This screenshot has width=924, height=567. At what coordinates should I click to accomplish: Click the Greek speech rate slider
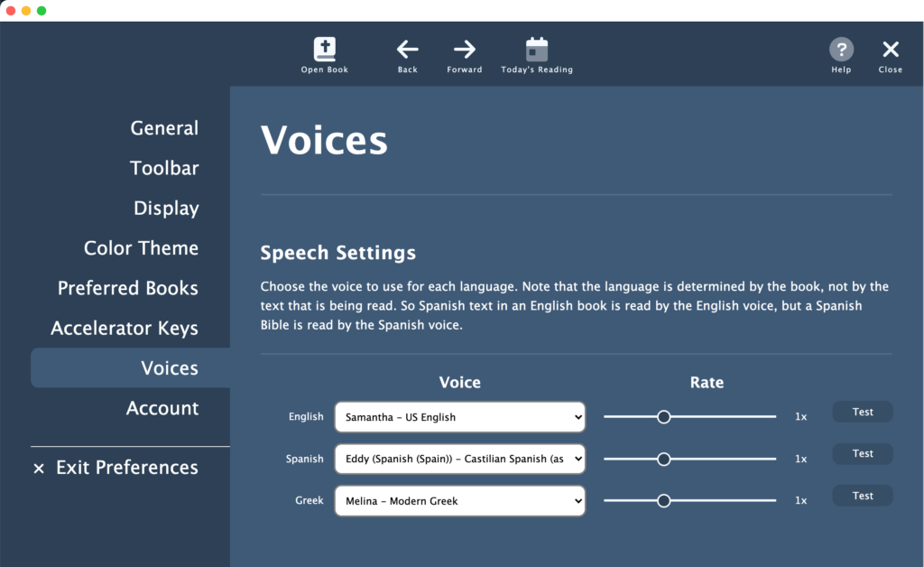[x=689, y=500]
